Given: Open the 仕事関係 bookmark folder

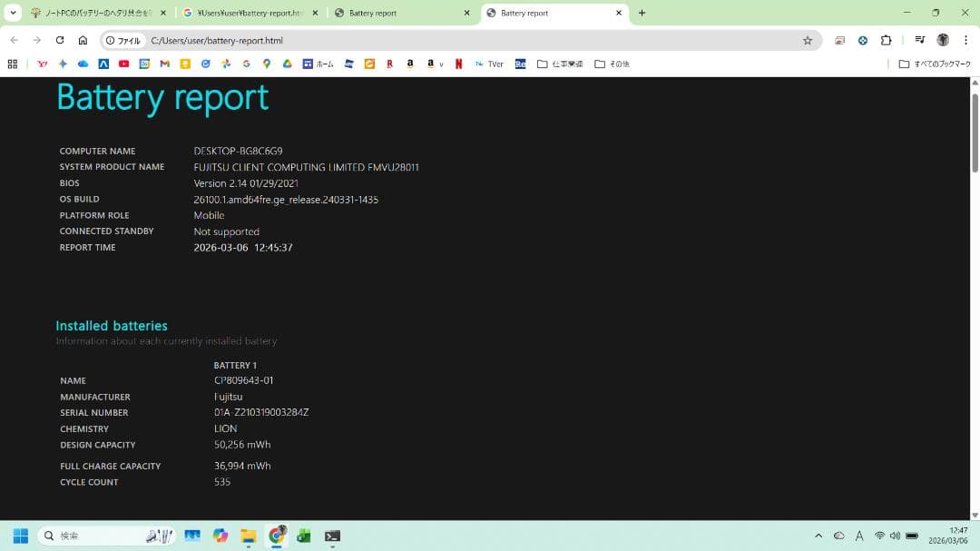Looking at the screenshot, I should [x=560, y=64].
